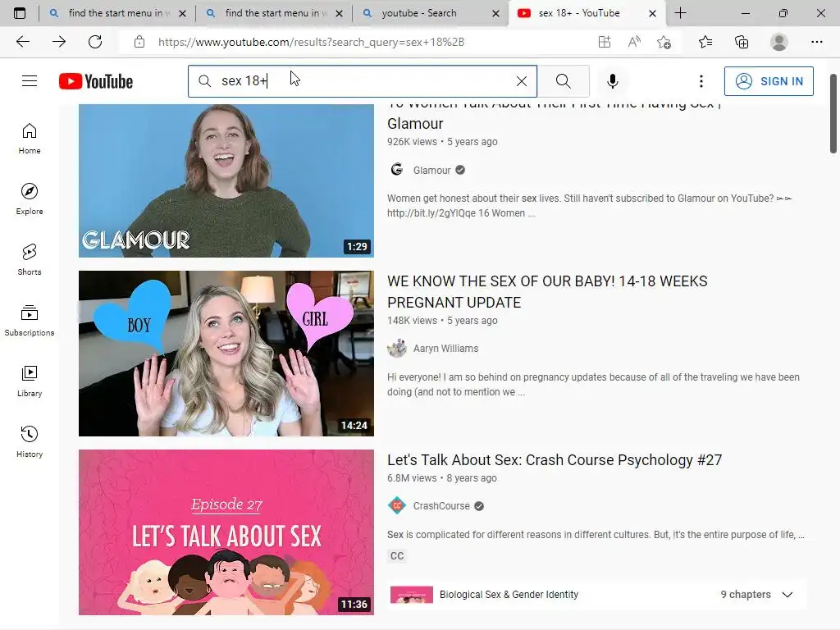Open Subscriptions in the sidebar
840x630 pixels.
coord(30,321)
